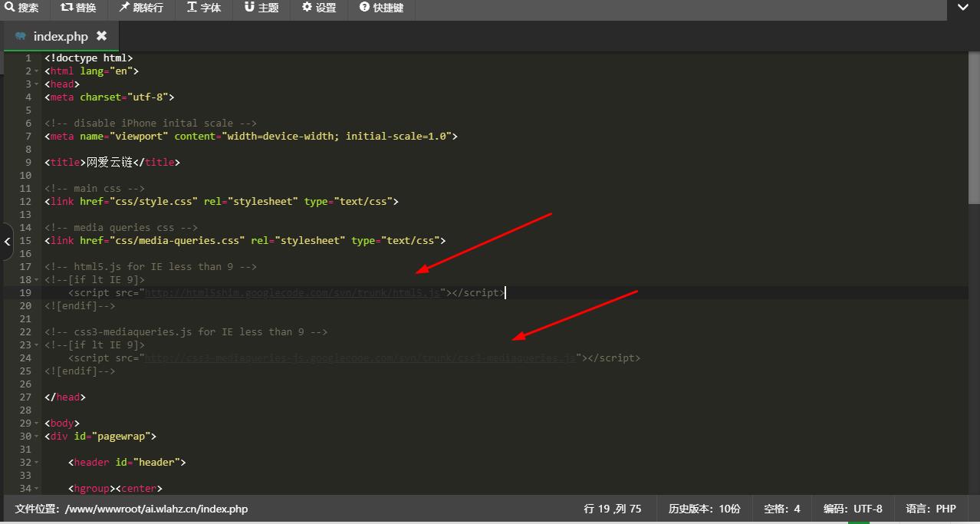Open the 快捷键 shortcuts help
The height and width of the screenshot is (524, 980).
pyautogui.click(x=381, y=8)
